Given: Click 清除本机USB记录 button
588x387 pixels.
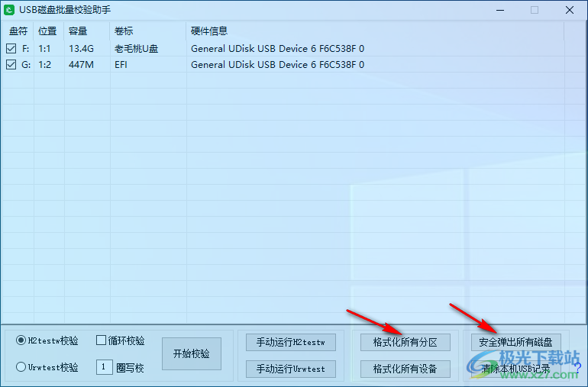Looking at the screenshot, I should [x=516, y=369].
